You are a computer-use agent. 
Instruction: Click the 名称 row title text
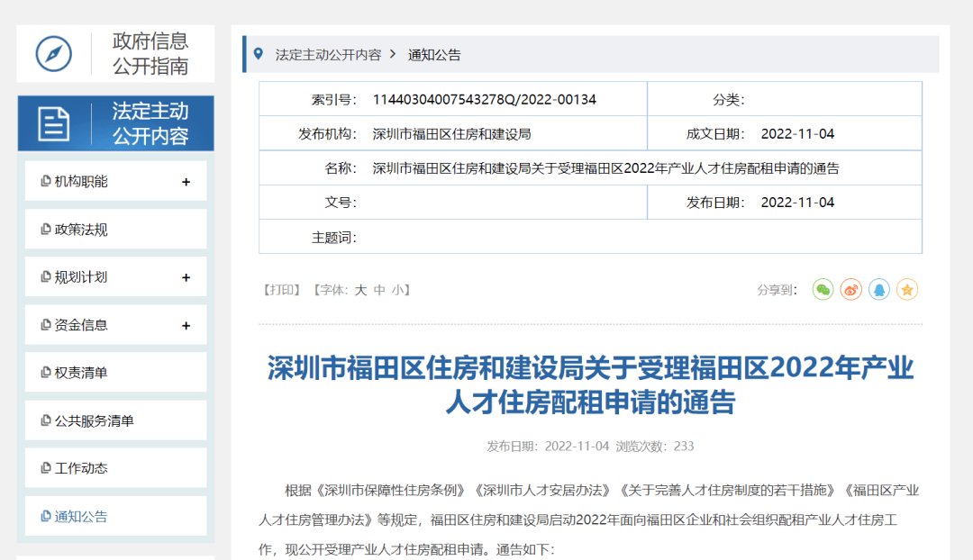605,168
